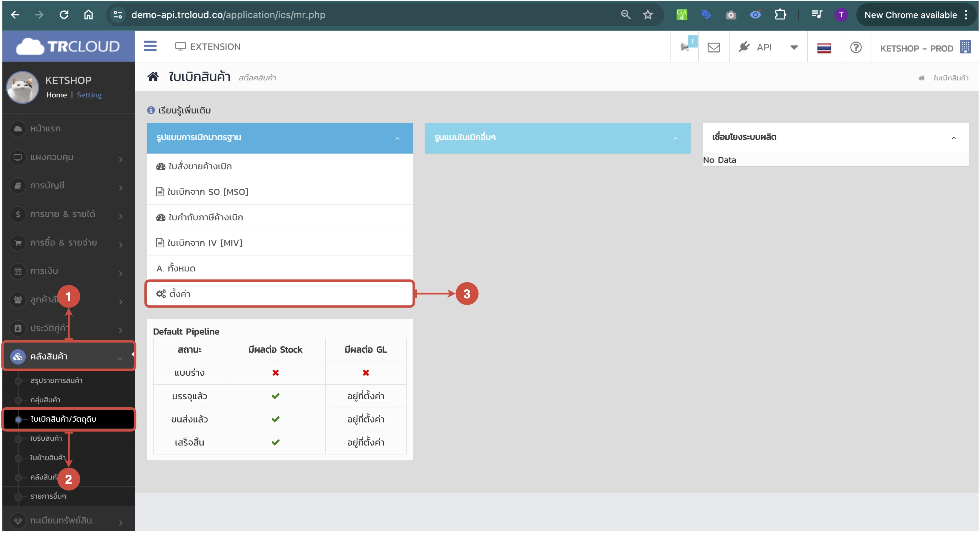Click the KETSHOP cat avatar
The height and width of the screenshot is (533, 980).
[22, 87]
